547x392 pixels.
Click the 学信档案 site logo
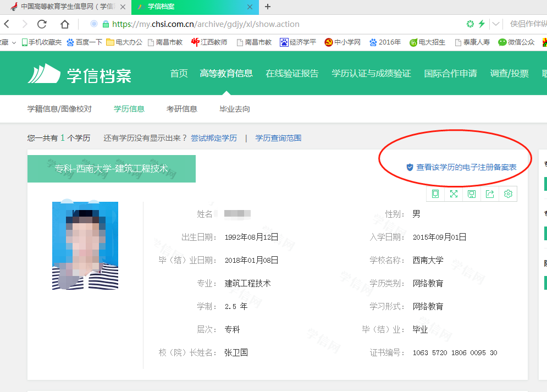pyautogui.click(x=80, y=74)
